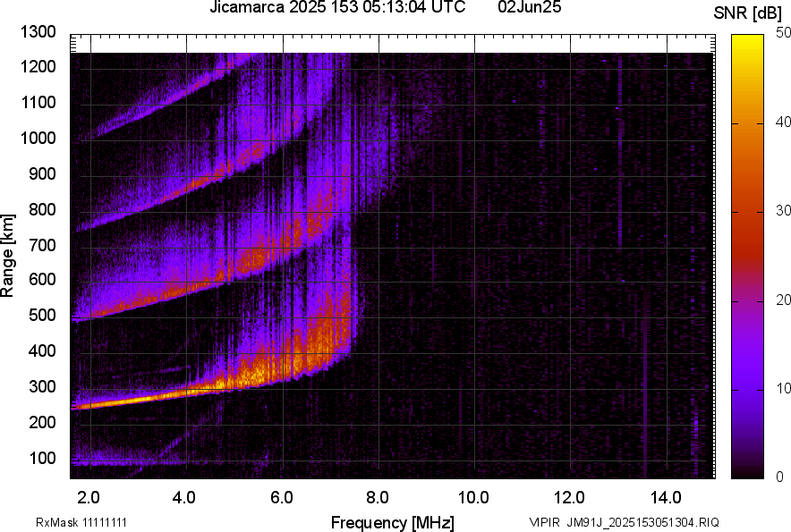
Task: Click the 800 range tick label
Action: pyautogui.click(x=42, y=209)
